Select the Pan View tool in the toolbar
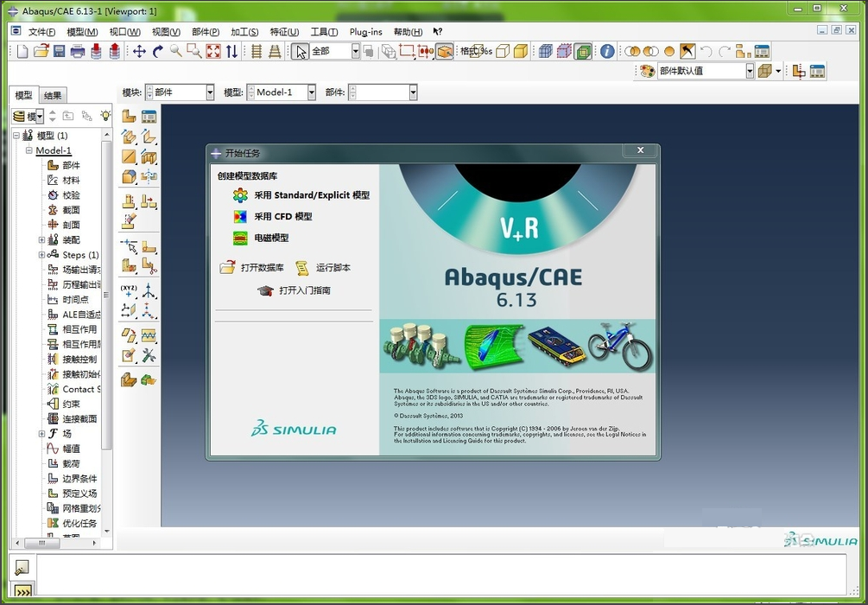 140,51
